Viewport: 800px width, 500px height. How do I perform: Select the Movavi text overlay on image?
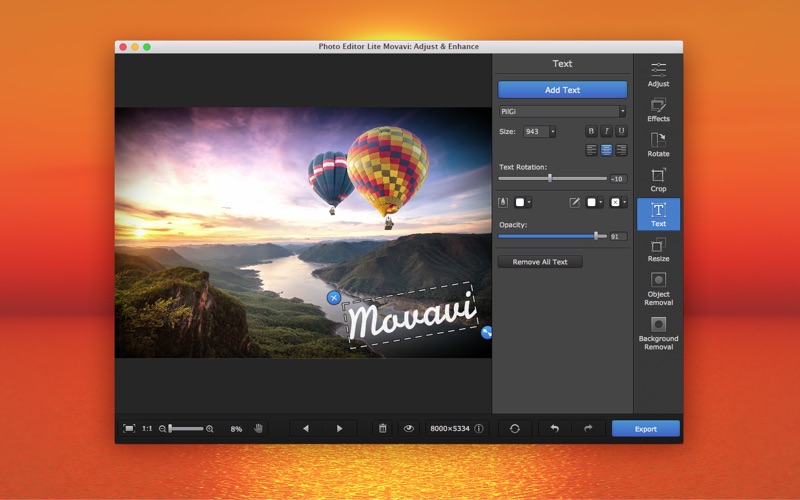[412, 315]
